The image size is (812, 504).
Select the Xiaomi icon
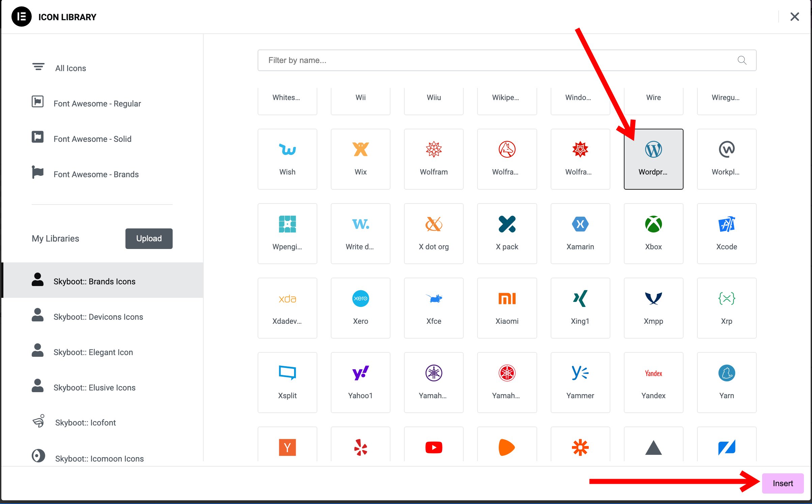point(506,308)
